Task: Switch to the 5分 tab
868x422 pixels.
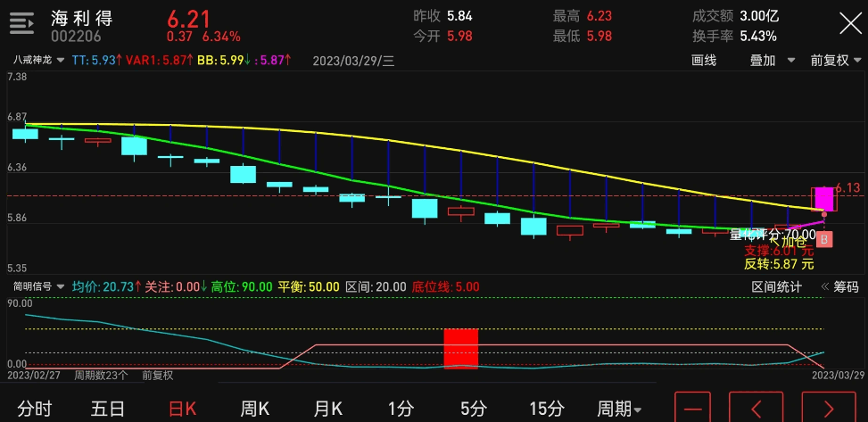Action: point(474,410)
